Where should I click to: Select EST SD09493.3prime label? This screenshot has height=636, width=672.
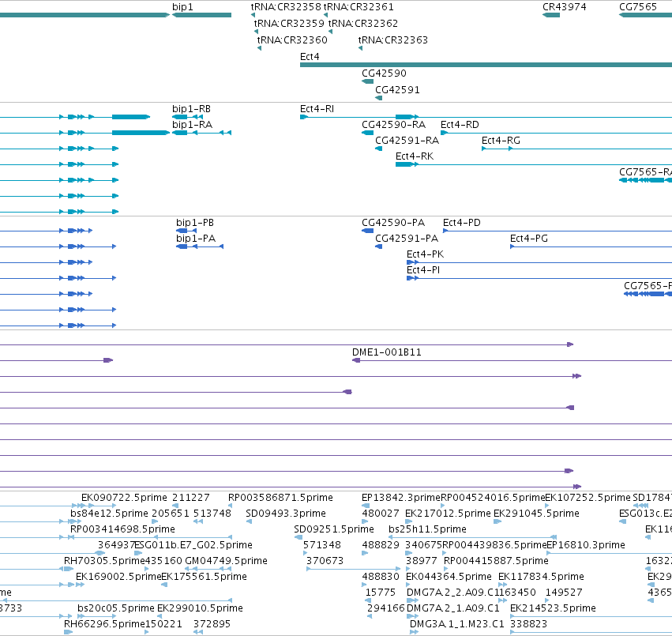(286, 514)
